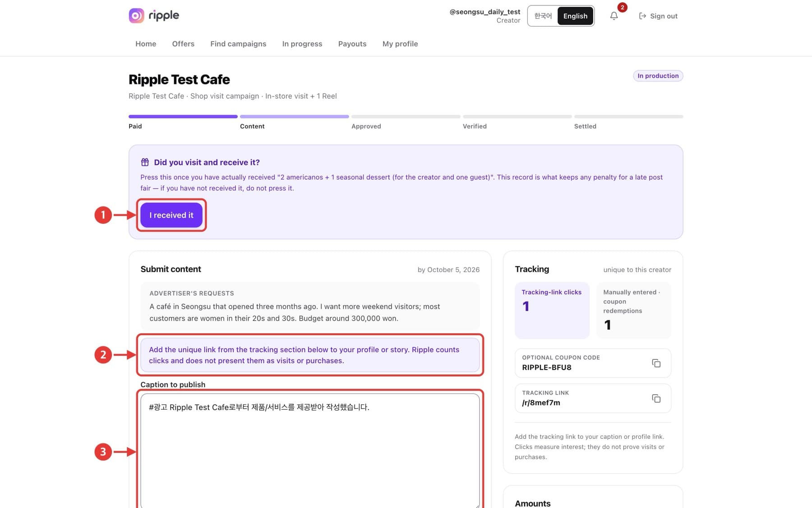Click the gift icon beside the visit question
Viewport: 812px width, 508px height.
145,162
